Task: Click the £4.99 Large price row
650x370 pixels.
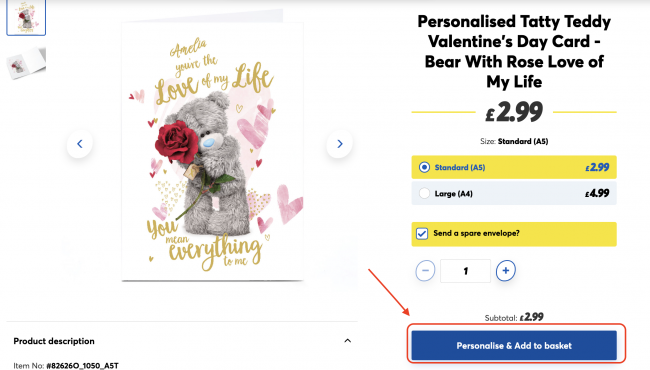Action: tap(514, 193)
